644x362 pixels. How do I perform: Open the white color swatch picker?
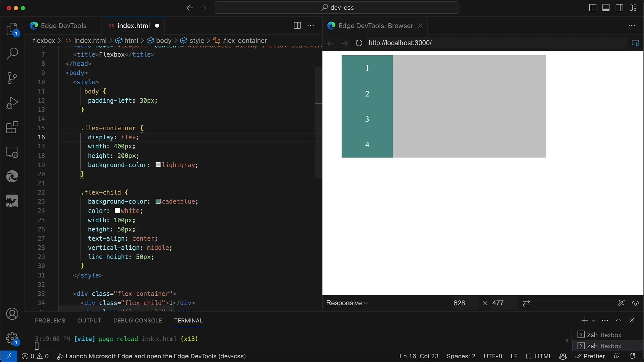tap(117, 210)
